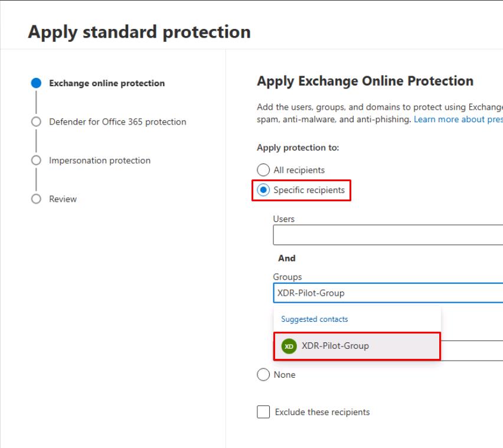The image size is (503, 448).
Task: Click the Apply Exchange Online Protection heading
Action: 365,81
